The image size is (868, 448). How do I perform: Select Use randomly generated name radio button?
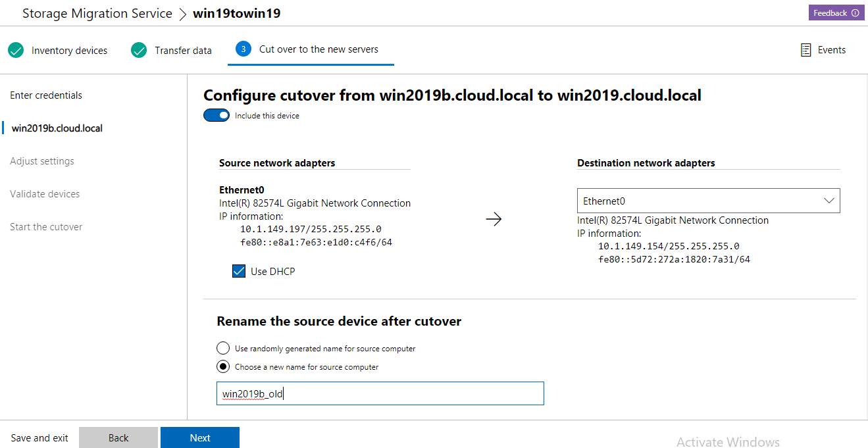223,348
